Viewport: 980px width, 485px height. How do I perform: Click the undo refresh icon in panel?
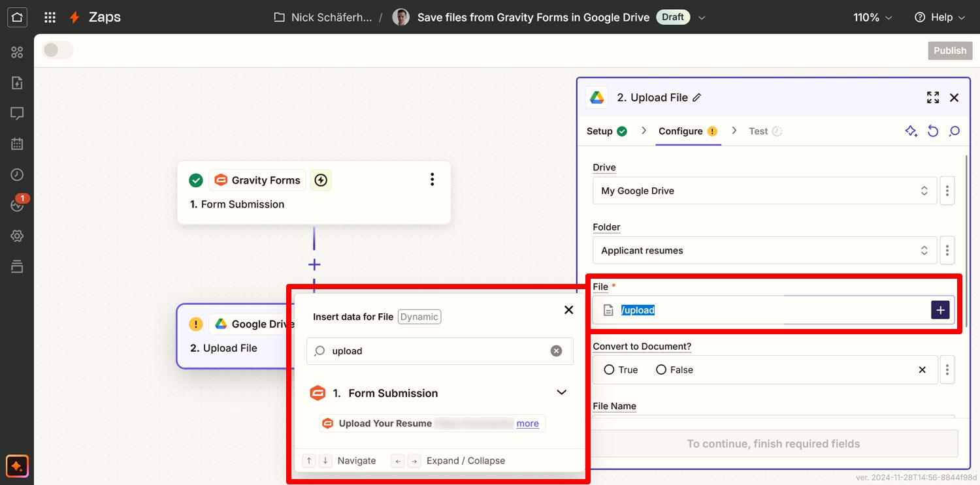click(933, 131)
